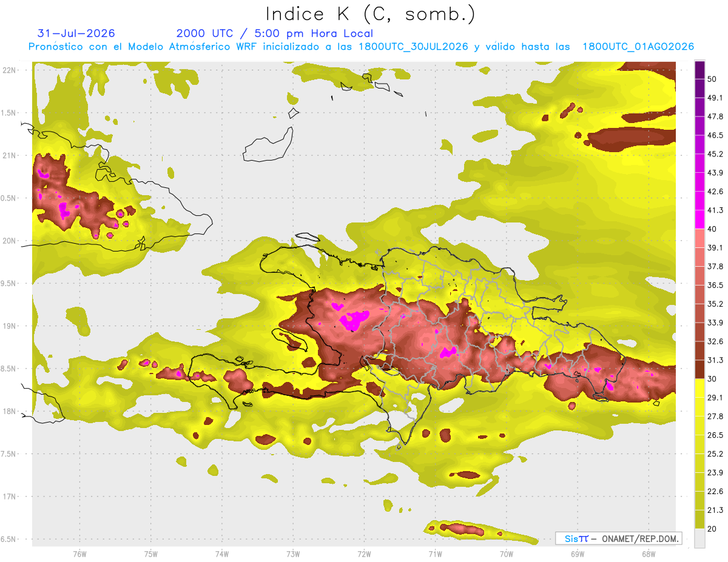Click the legend value '30'

(x=713, y=379)
